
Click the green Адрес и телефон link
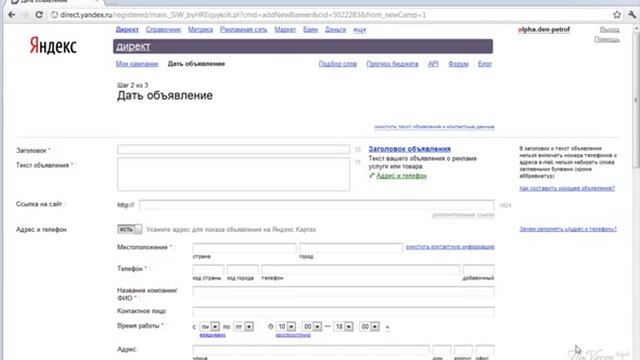401,176
